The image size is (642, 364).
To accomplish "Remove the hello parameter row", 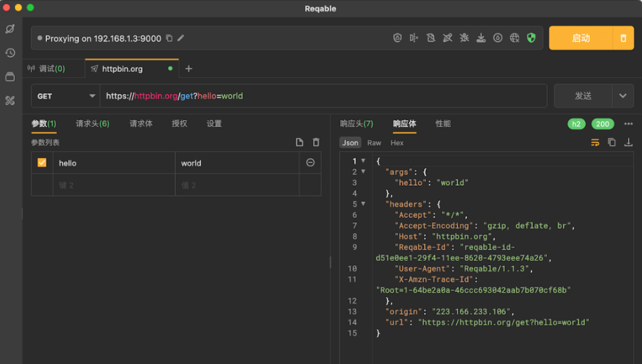I will coord(310,163).
